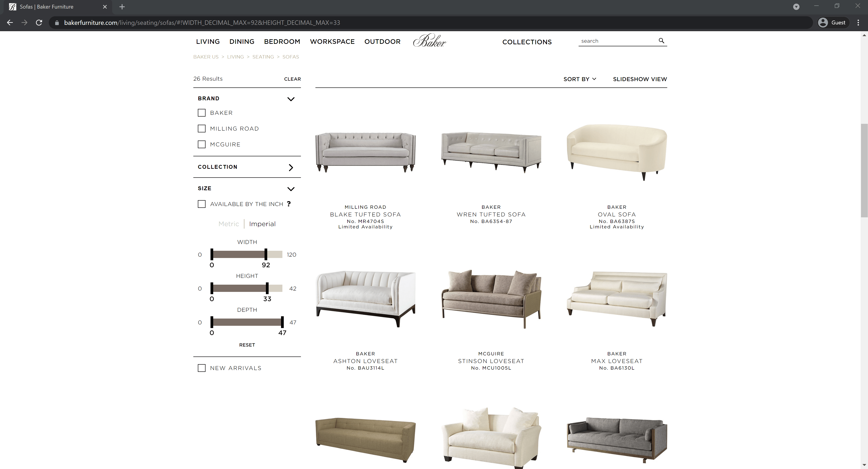The height and width of the screenshot is (469, 868).
Task: Open the Collections menu
Action: coord(527,42)
